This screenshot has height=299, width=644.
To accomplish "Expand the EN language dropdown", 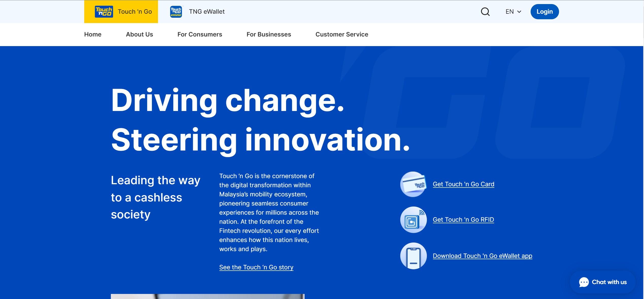I will [x=513, y=12].
